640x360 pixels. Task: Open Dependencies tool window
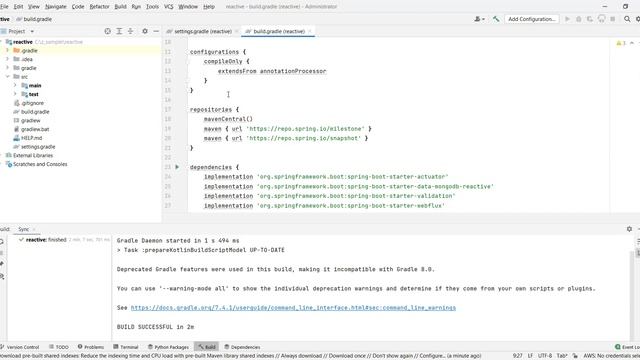point(242,347)
